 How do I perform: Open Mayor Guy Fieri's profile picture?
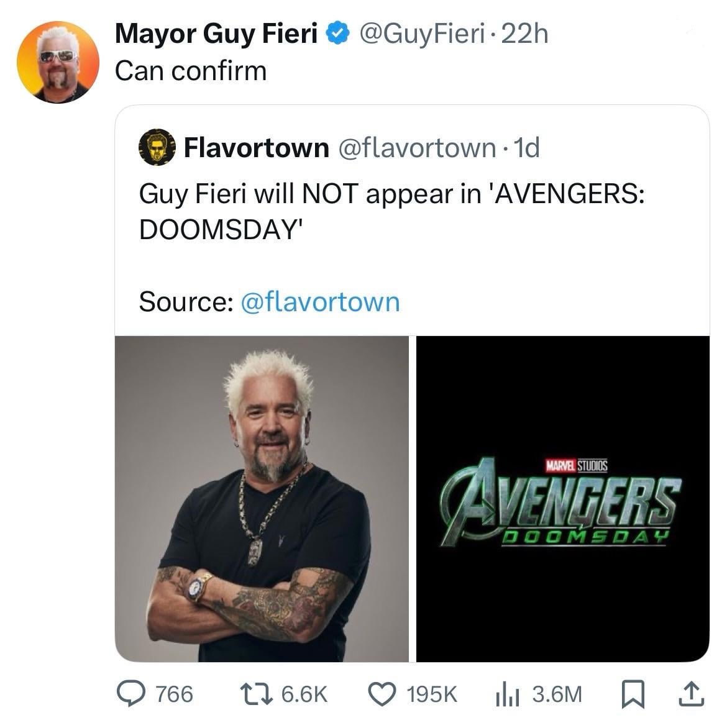point(57,62)
